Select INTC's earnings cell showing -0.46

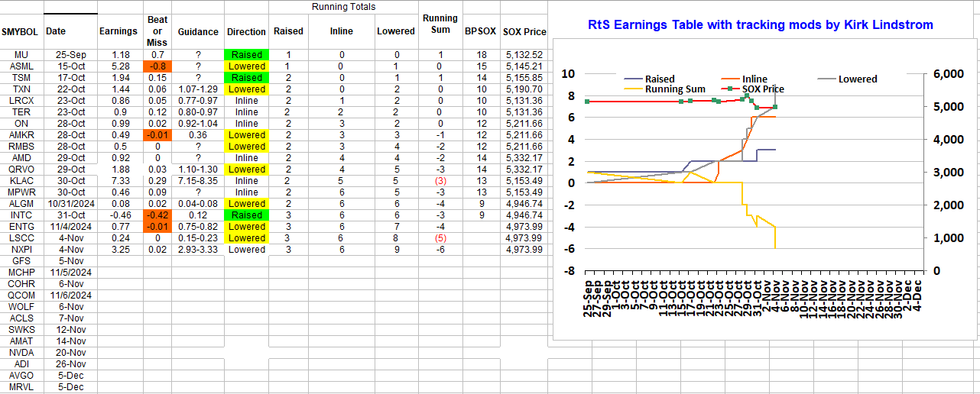pos(118,215)
